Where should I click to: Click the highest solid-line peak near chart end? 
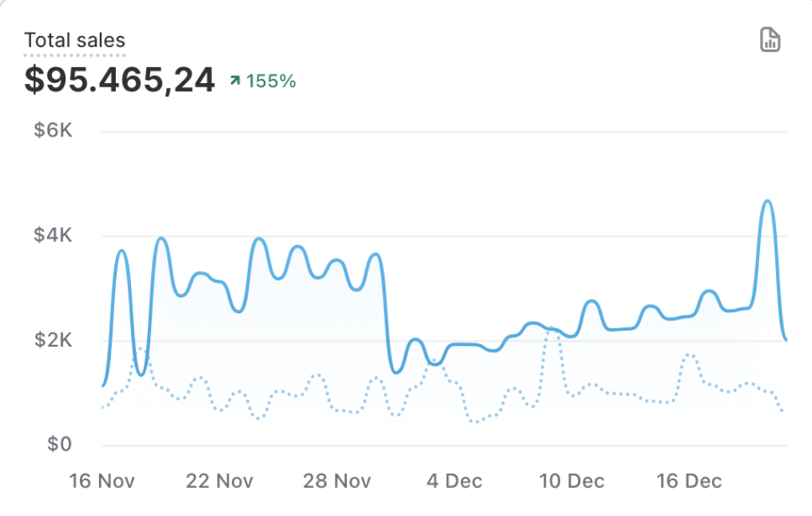coord(768,201)
